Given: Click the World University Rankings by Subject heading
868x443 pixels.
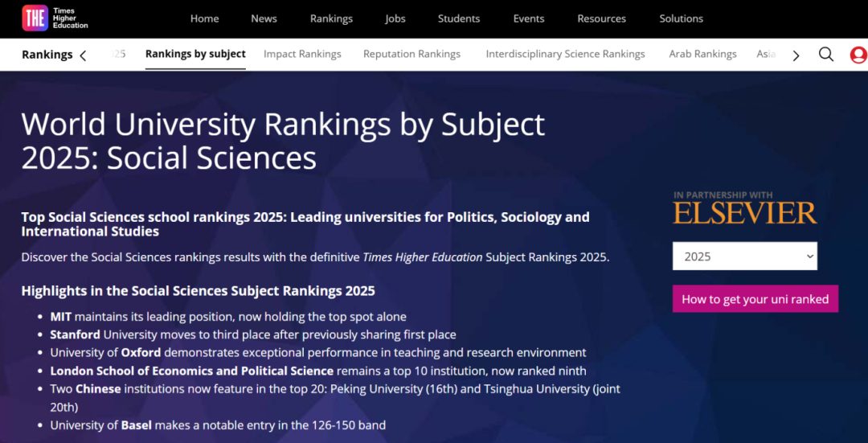Looking at the screenshot, I should pos(283,142).
